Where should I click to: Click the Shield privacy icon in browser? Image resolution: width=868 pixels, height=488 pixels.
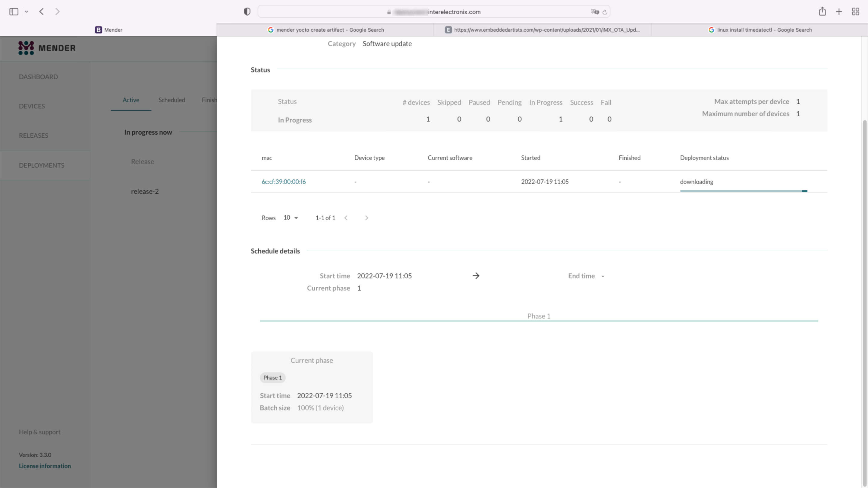click(247, 11)
